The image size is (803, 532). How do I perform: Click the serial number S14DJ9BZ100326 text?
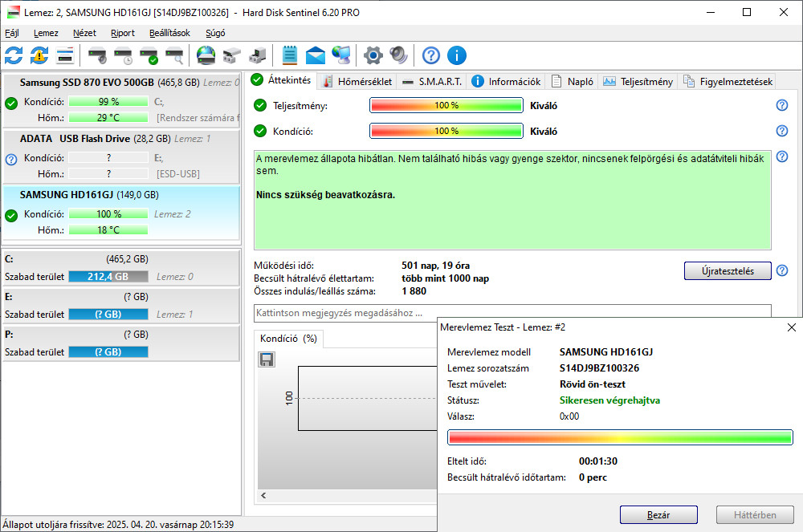(x=599, y=368)
